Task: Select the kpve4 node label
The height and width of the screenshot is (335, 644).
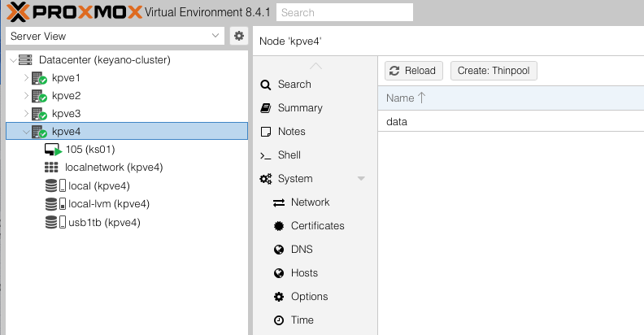Action: 66,132
